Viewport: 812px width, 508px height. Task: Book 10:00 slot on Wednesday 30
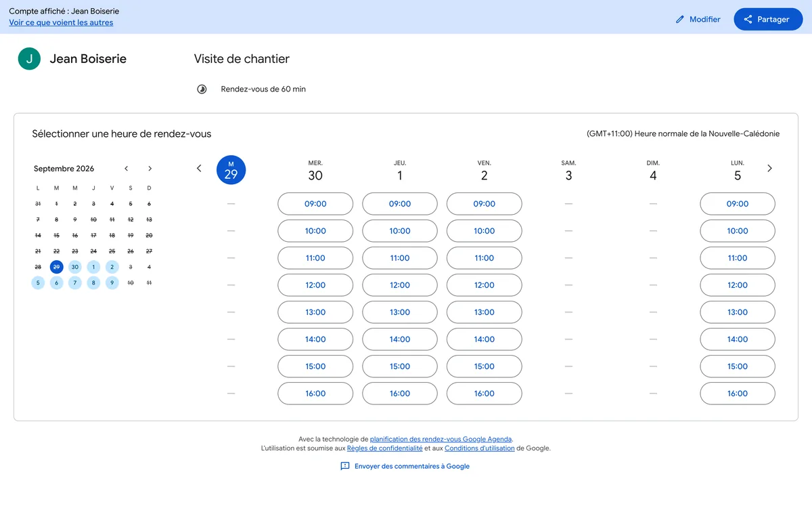315,231
